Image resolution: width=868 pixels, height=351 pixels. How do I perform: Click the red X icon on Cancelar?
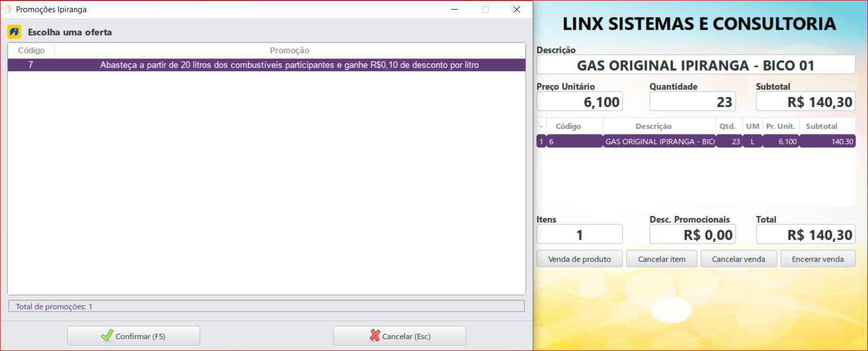tap(375, 336)
